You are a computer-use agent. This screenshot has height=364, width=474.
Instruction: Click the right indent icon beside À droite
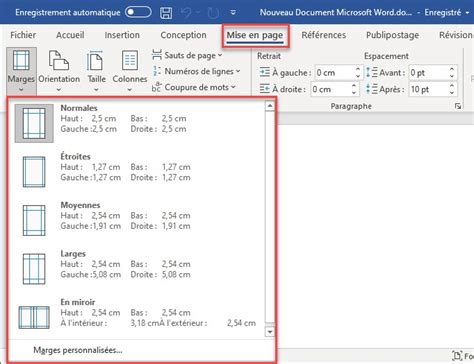(265, 89)
